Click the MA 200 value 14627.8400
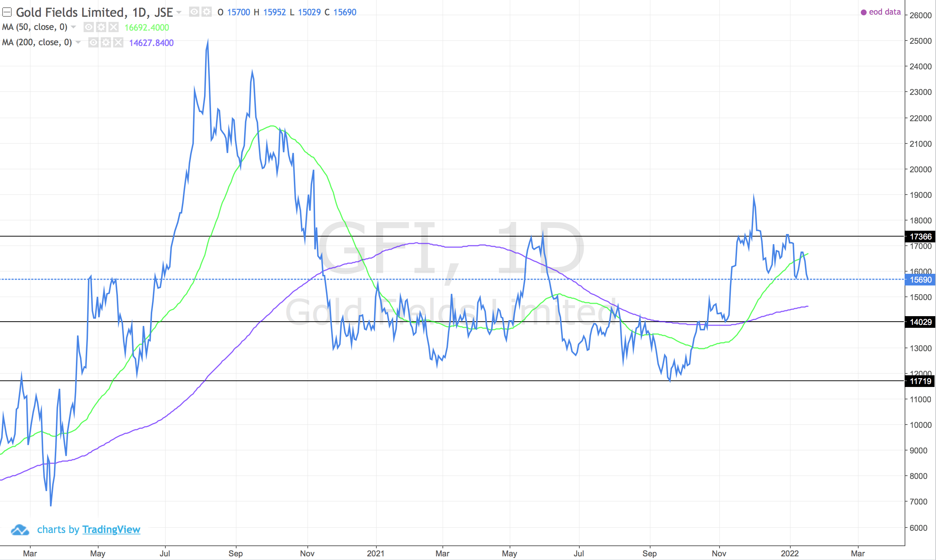Image resolution: width=936 pixels, height=560 pixels. click(151, 43)
